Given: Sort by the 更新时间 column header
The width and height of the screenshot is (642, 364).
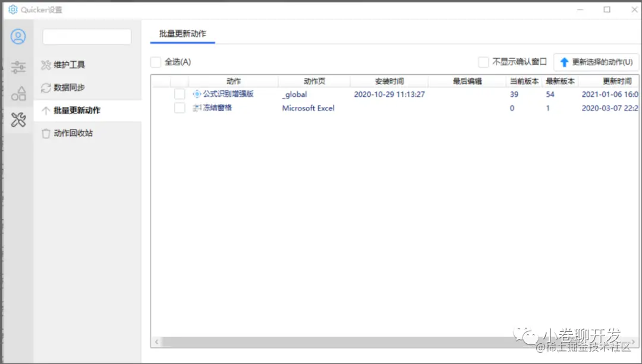Looking at the screenshot, I should [x=609, y=81].
